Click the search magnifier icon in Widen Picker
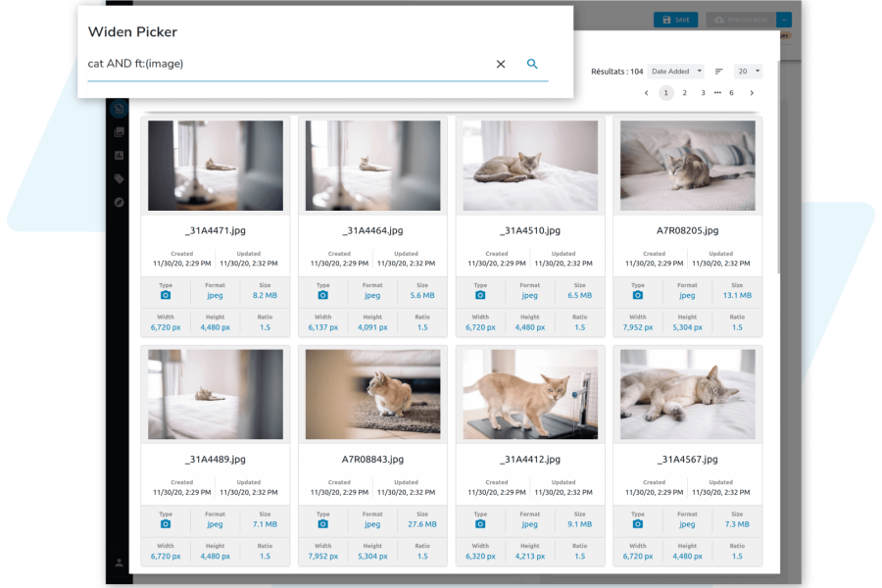Image resolution: width=882 pixels, height=588 pixels. pyautogui.click(x=532, y=64)
